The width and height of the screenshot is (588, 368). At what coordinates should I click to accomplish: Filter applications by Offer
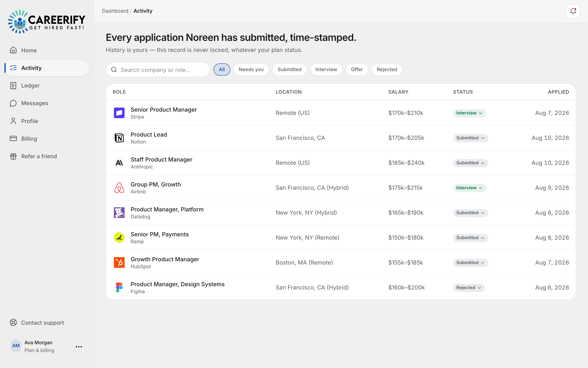[x=357, y=70]
